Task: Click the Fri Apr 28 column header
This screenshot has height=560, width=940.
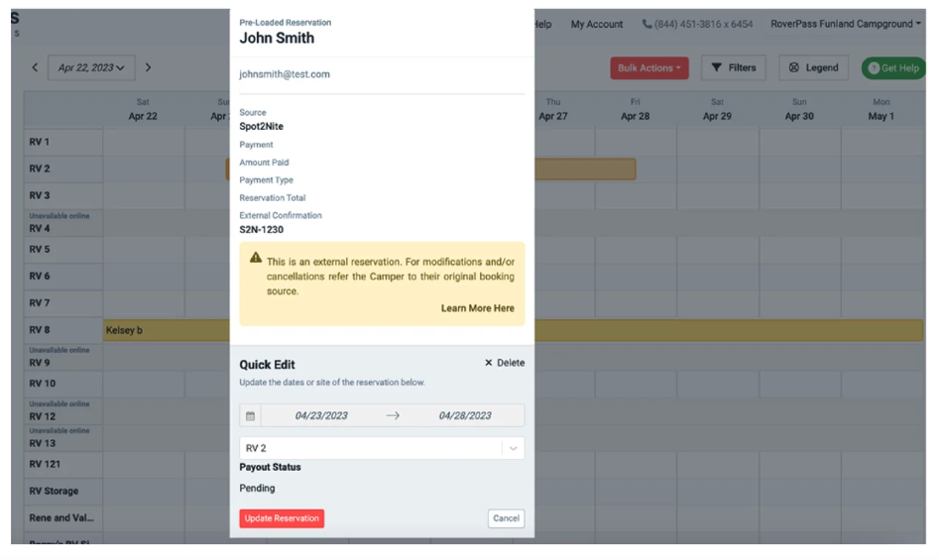Action: 635,110
